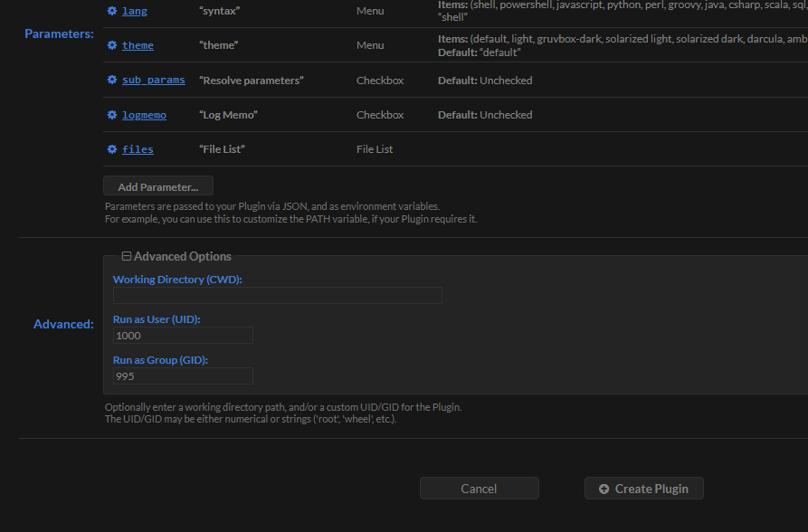Viewport: 808px width, 532px height.
Task: Edit the sub_params parameter
Action: pyautogui.click(x=154, y=80)
